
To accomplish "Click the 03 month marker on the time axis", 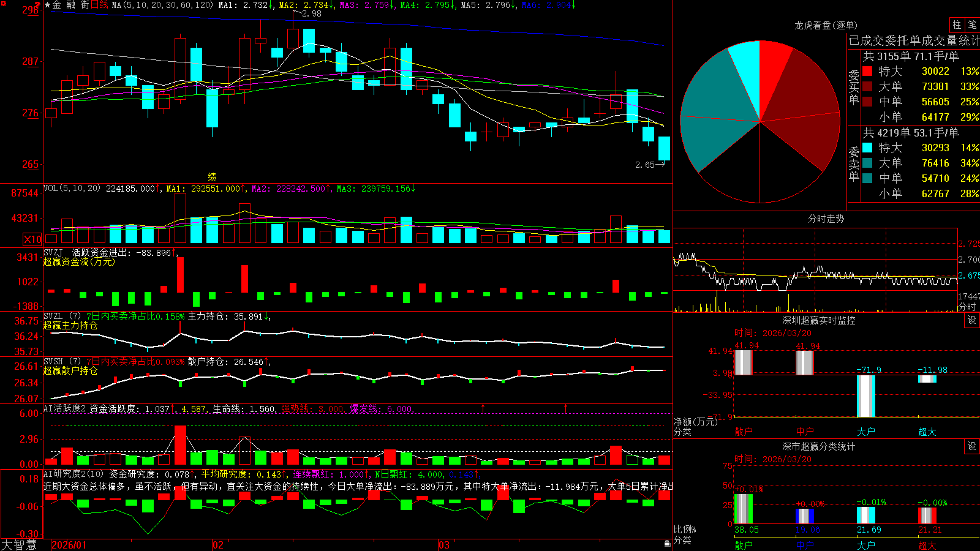I will [444, 545].
